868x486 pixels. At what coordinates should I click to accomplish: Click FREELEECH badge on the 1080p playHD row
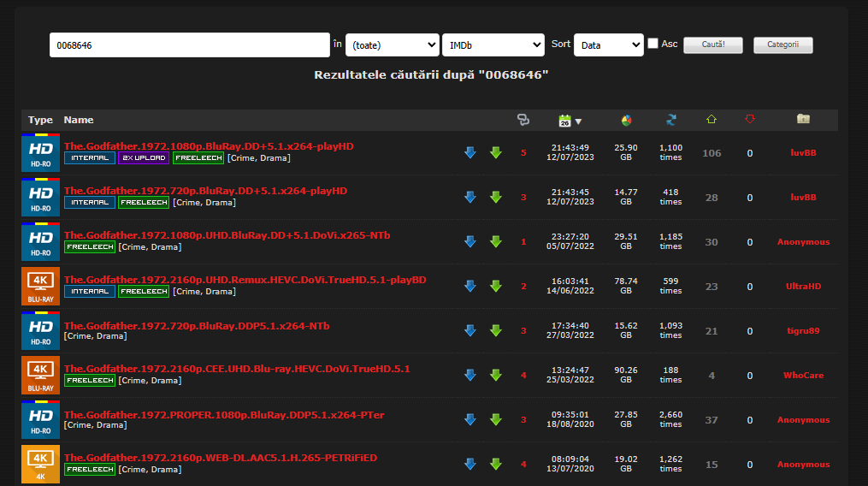point(198,158)
